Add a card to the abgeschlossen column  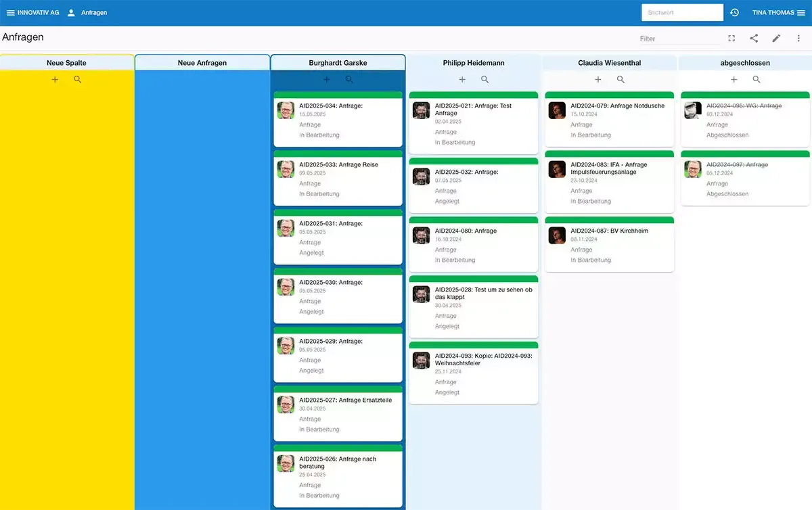point(734,79)
